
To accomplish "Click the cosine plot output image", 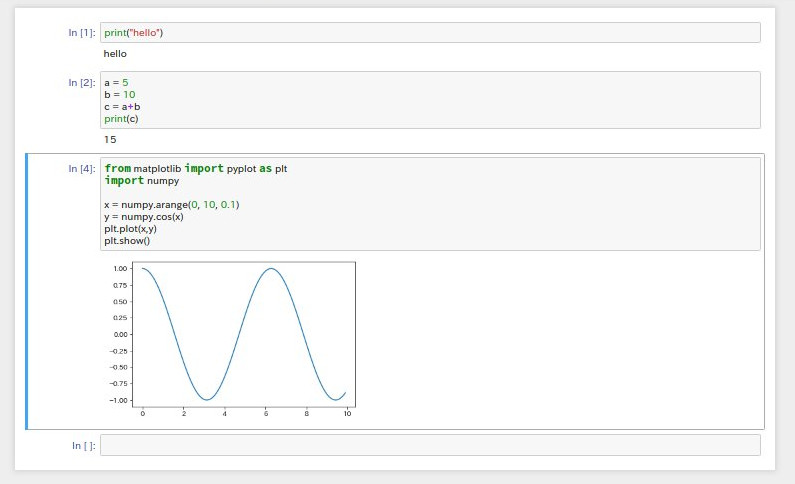I will point(231,339).
